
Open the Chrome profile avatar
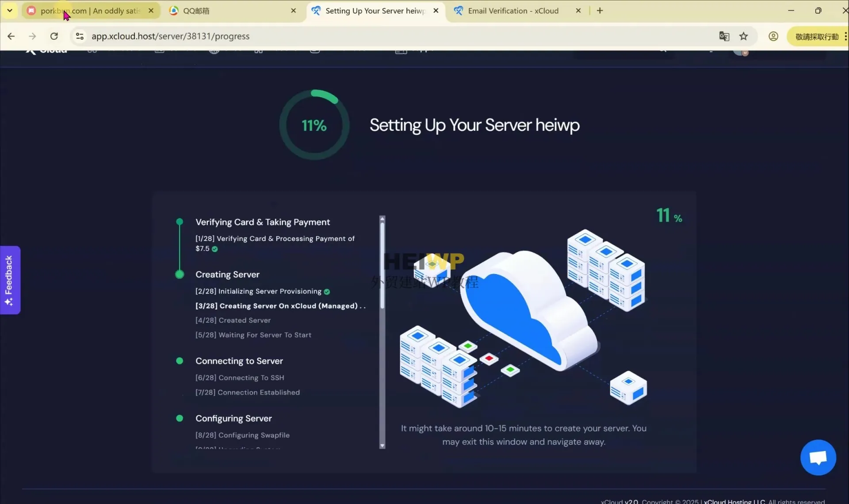773,36
